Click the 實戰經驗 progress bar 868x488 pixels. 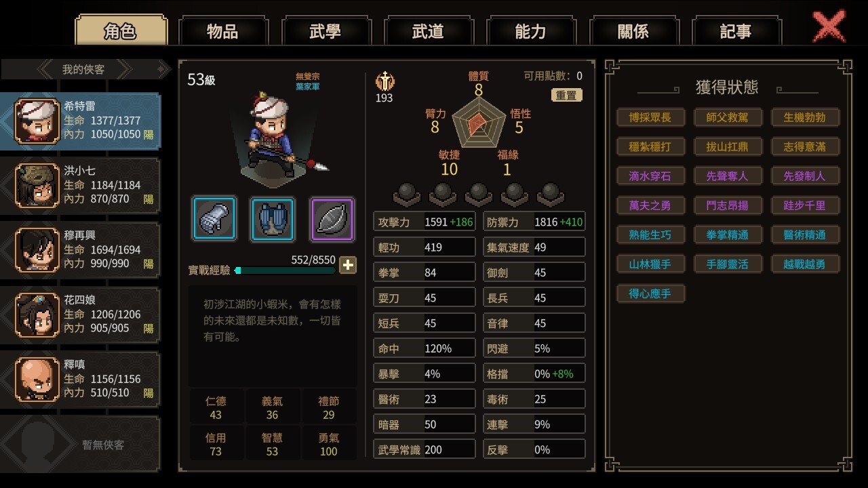tap(285, 270)
